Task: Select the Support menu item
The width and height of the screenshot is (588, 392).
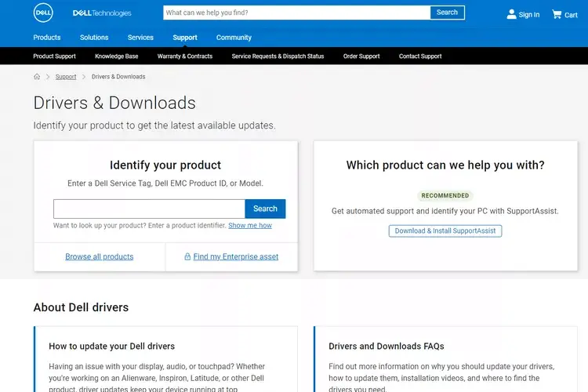Action: pyautogui.click(x=185, y=38)
